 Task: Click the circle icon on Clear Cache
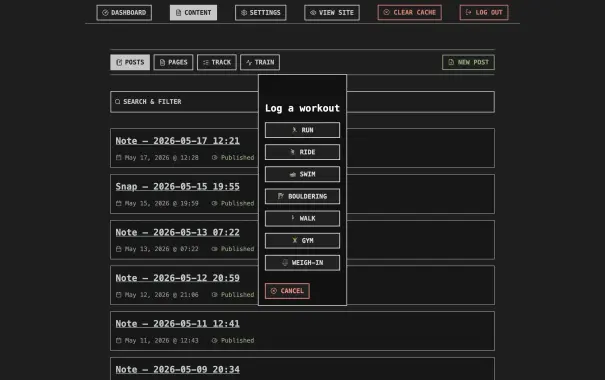tap(386, 12)
